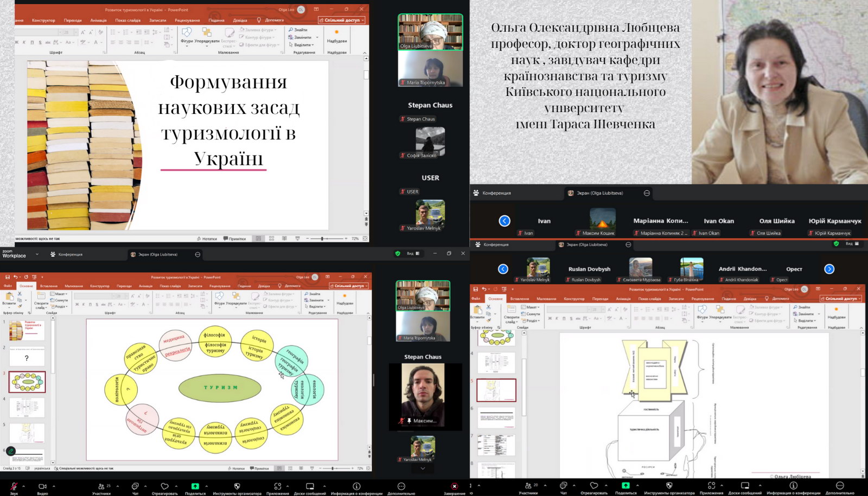Open Малювання ribbon tab above tourism diagram

tap(74, 286)
